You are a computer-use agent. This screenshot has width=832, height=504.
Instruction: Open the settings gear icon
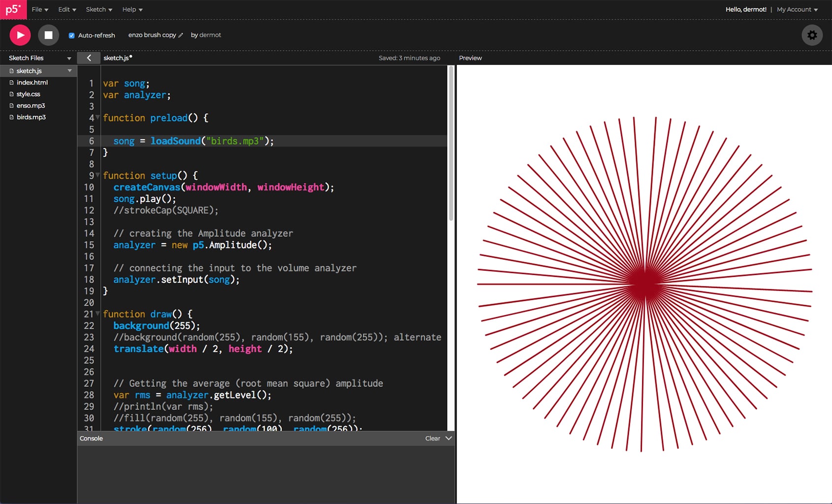(812, 35)
